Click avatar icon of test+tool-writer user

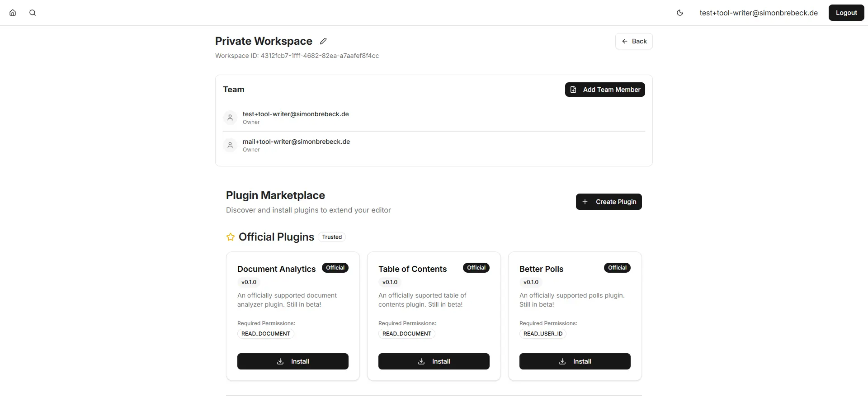[x=230, y=118]
